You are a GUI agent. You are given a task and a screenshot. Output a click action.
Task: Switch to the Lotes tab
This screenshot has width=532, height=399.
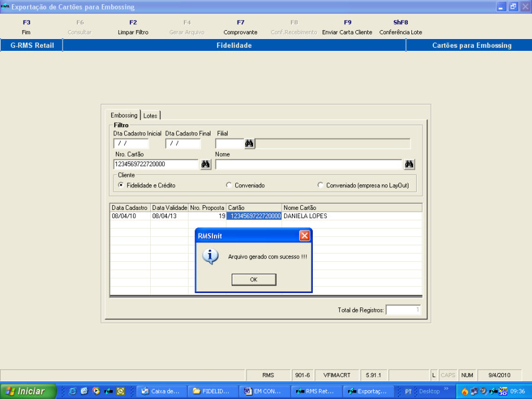click(150, 116)
